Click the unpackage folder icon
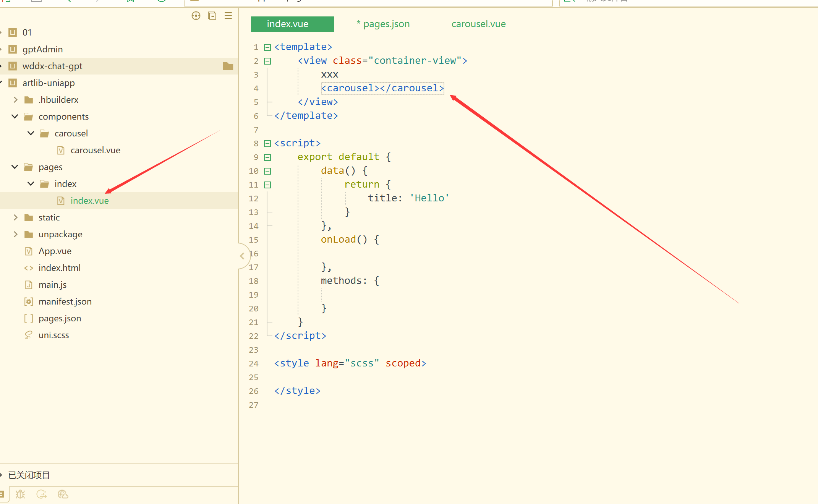The width and height of the screenshot is (818, 504). [x=29, y=234]
